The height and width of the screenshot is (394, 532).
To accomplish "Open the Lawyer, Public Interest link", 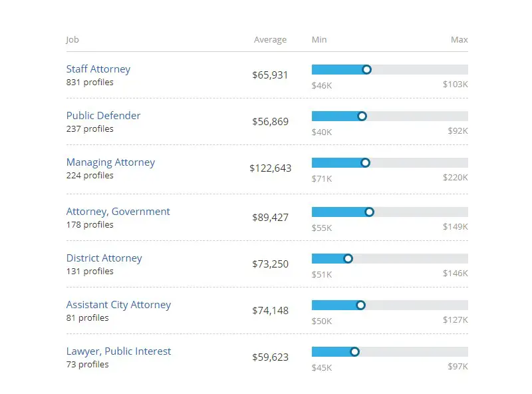I will click(x=118, y=351).
